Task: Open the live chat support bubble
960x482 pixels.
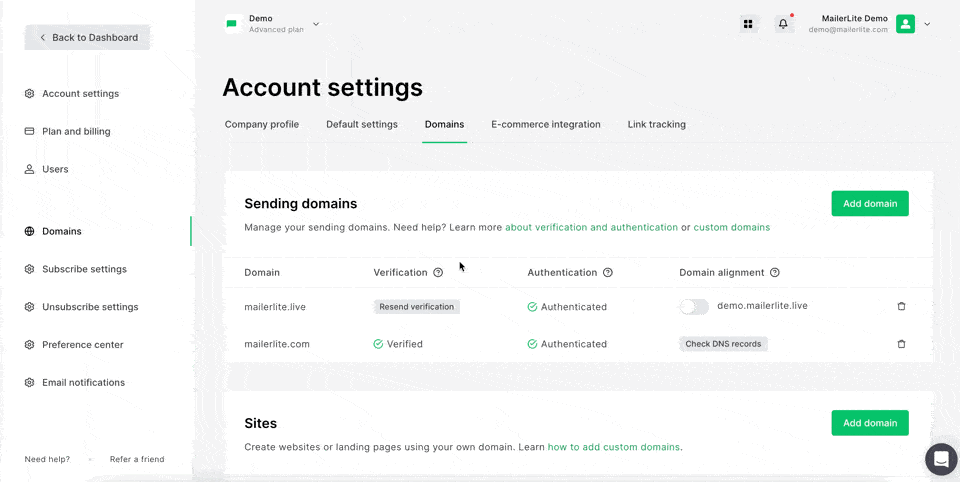Action: pos(941,459)
